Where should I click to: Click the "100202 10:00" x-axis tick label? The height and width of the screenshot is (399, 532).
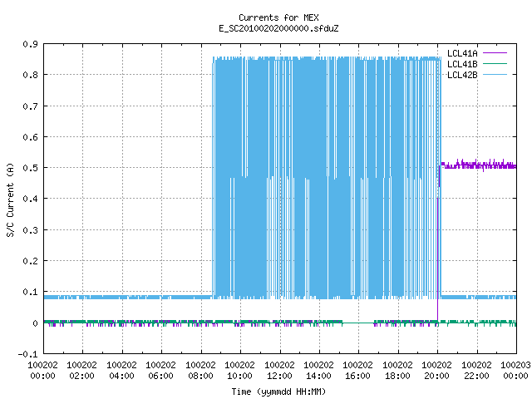(240, 371)
